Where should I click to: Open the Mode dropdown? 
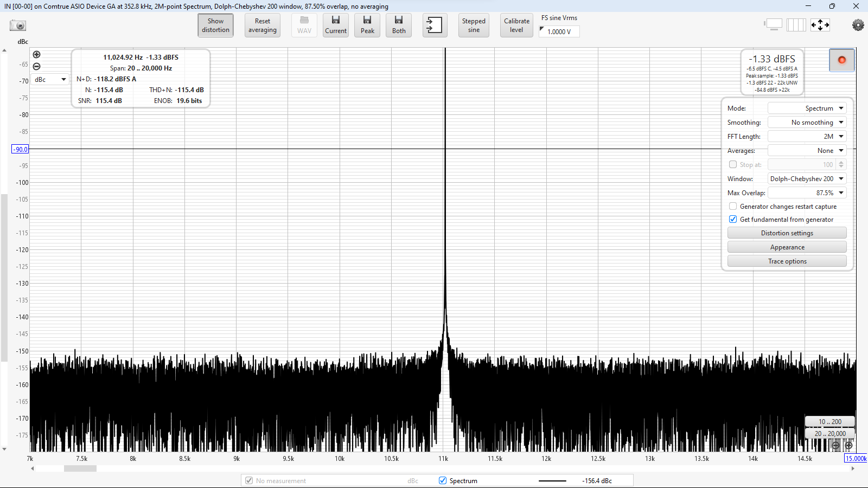point(807,108)
